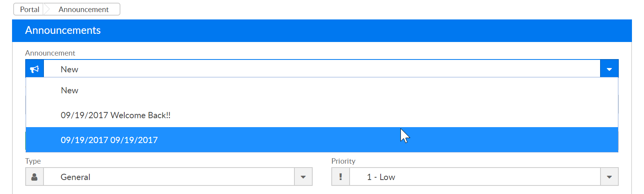The width and height of the screenshot is (644, 194).
Task: Click the exclamation icon next to Priority
Action: point(341,177)
